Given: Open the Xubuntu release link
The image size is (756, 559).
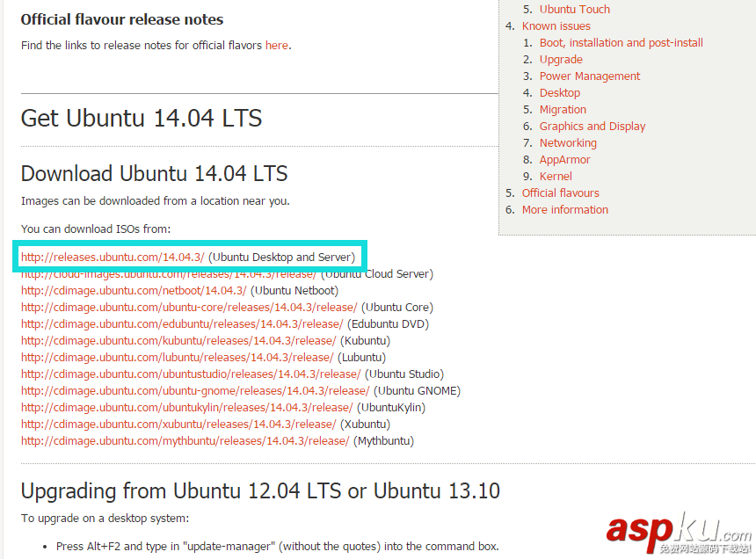Looking at the screenshot, I should (178, 424).
